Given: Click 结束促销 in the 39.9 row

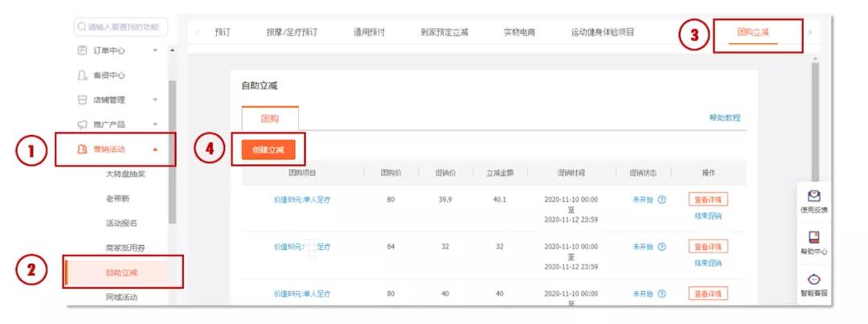Looking at the screenshot, I should 708,216.
